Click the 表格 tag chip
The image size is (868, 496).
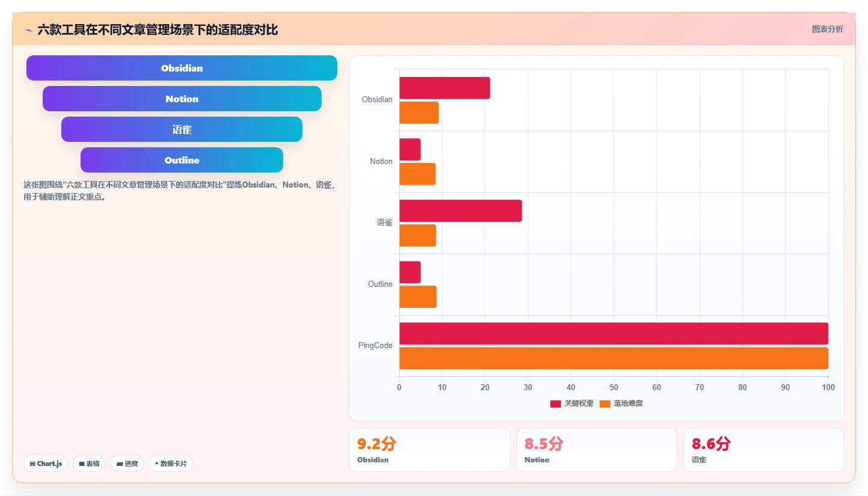click(89, 464)
